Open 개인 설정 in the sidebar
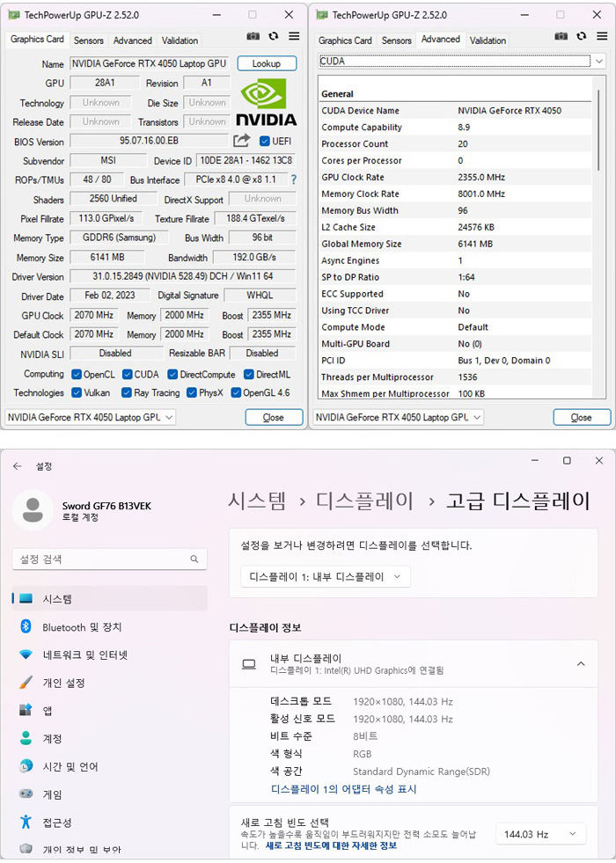Screen dimensions: 616x863 click(109, 683)
